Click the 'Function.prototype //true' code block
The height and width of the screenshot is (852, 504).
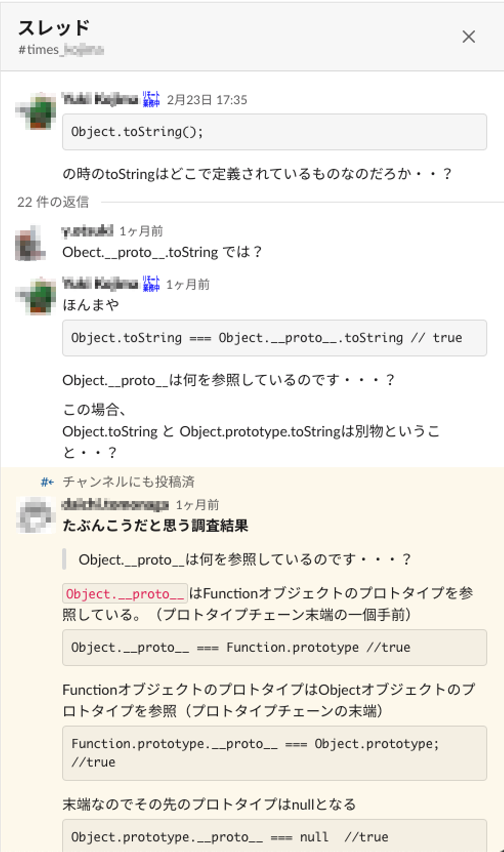274,647
